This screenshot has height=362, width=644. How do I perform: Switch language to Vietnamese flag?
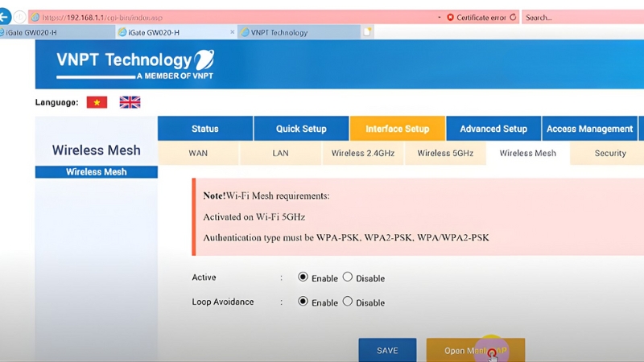click(x=97, y=102)
